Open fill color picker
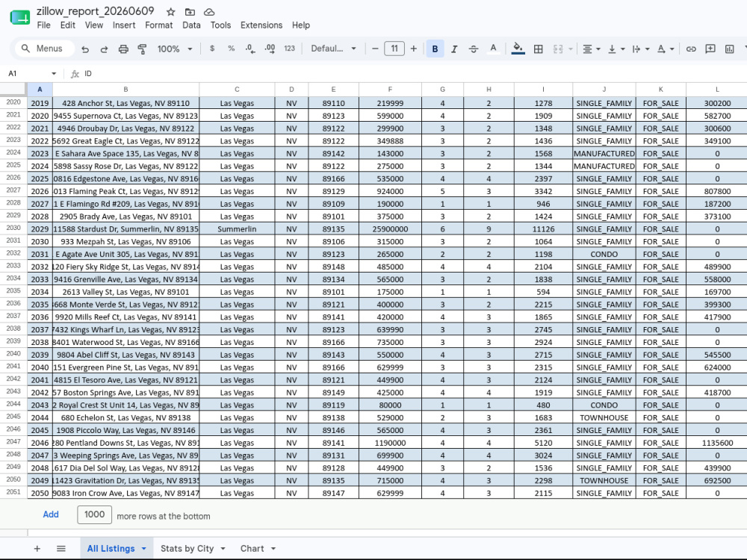 click(518, 49)
